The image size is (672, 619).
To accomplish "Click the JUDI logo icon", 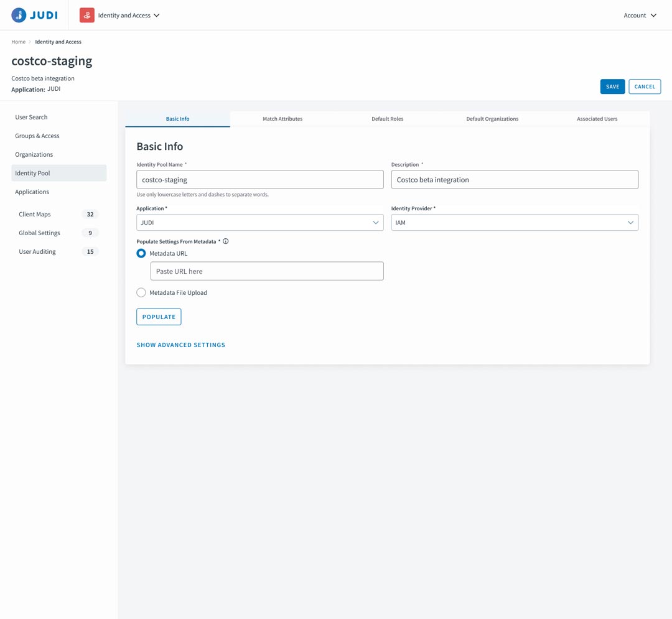I will pos(19,15).
